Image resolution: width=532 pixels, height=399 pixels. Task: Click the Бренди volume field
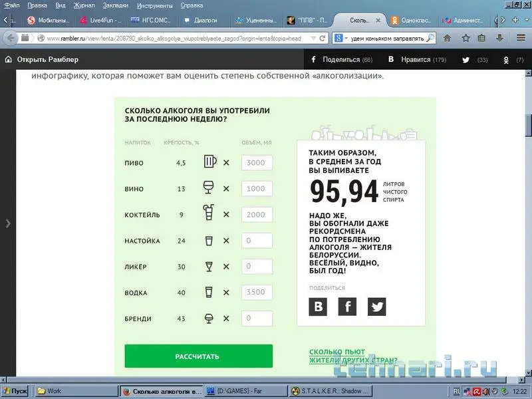point(257,319)
